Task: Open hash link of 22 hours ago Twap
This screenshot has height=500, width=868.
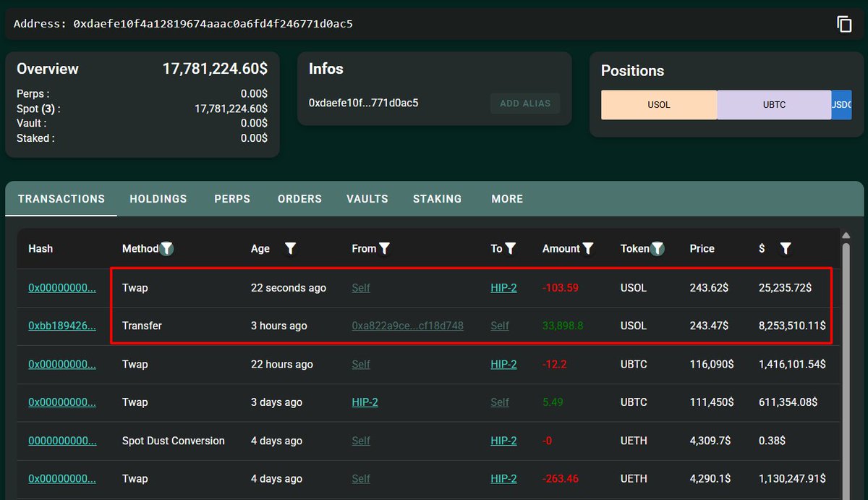Action: point(62,364)
